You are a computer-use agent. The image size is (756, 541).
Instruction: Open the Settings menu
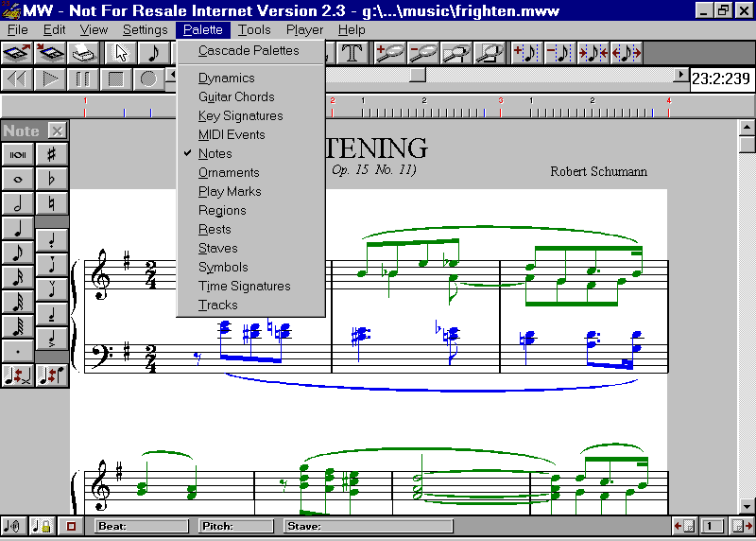[145, 30]
